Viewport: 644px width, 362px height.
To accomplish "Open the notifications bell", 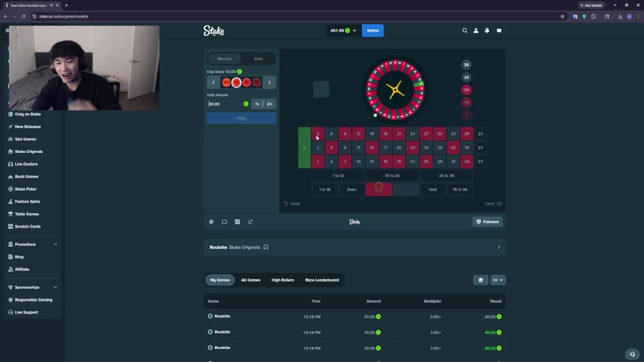I will coord(487,31).
